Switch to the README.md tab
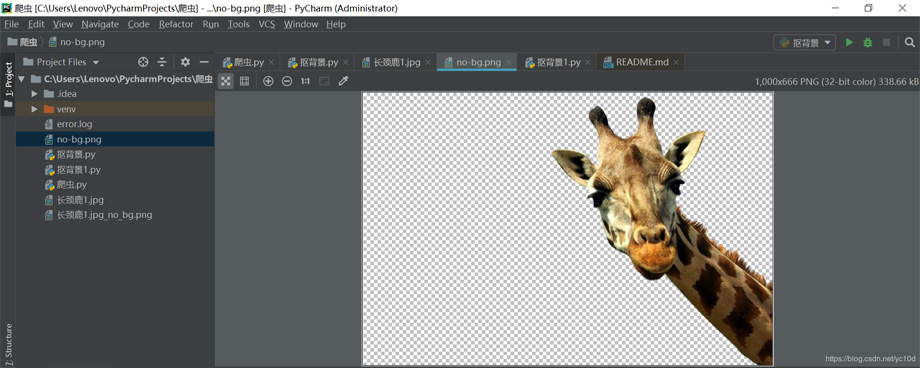 641,62
